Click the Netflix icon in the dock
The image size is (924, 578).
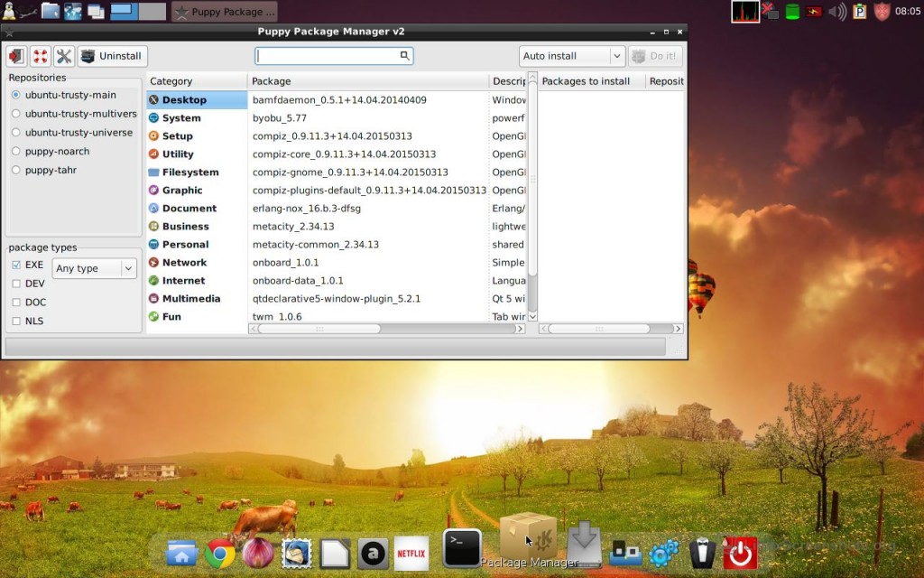411,553
